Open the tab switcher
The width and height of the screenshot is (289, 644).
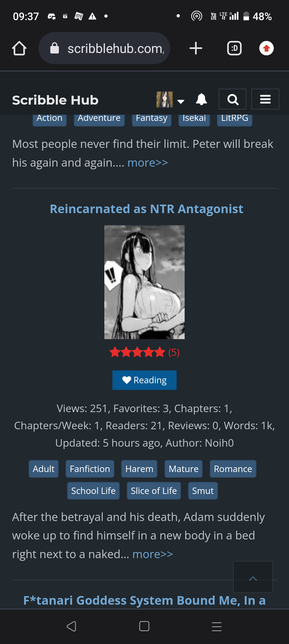point(234,48)
